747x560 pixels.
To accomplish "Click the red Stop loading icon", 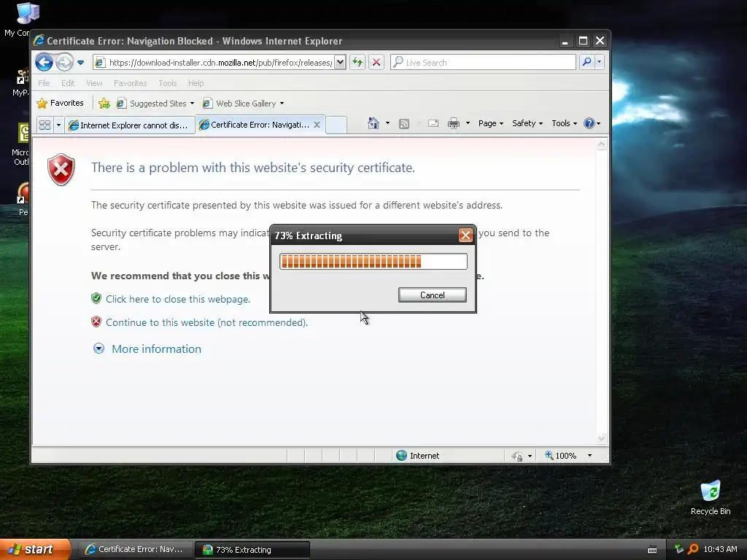I will [x=376, y=63].
